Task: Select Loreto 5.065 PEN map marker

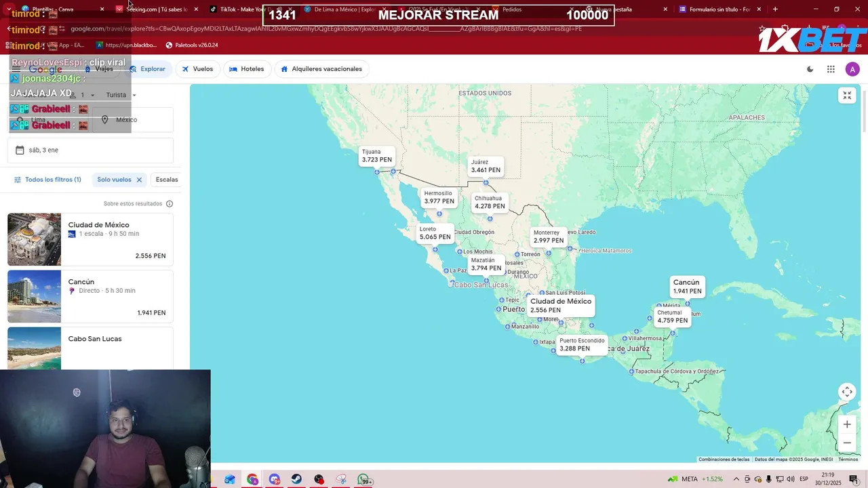Action: point(435,233)
